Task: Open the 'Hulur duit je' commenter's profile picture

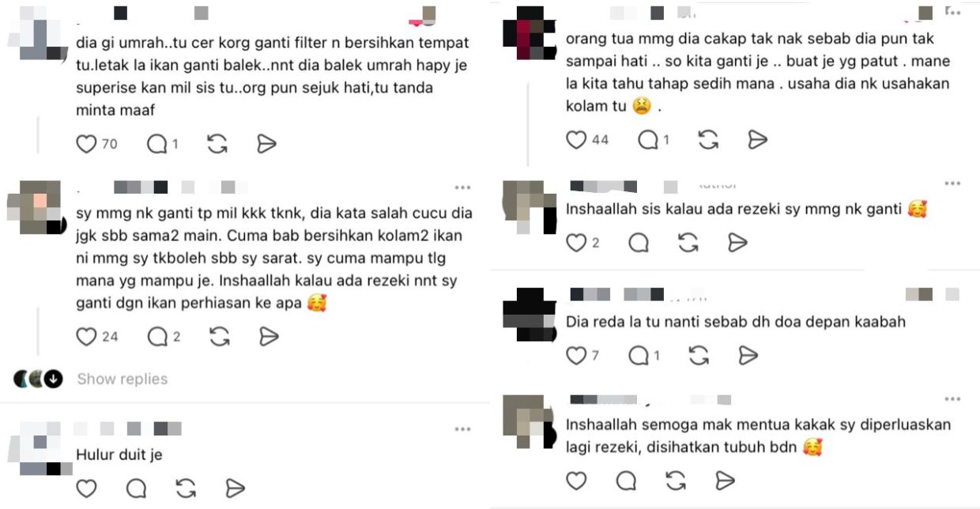Action: tap(40, 448)
